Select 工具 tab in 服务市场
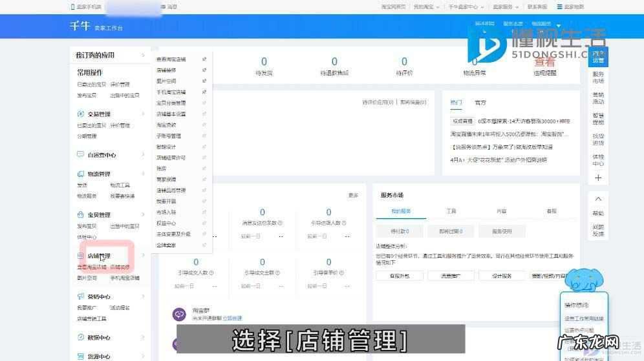Screen dimensions: 644x361 pyautogui.click(x=451, y=211)
